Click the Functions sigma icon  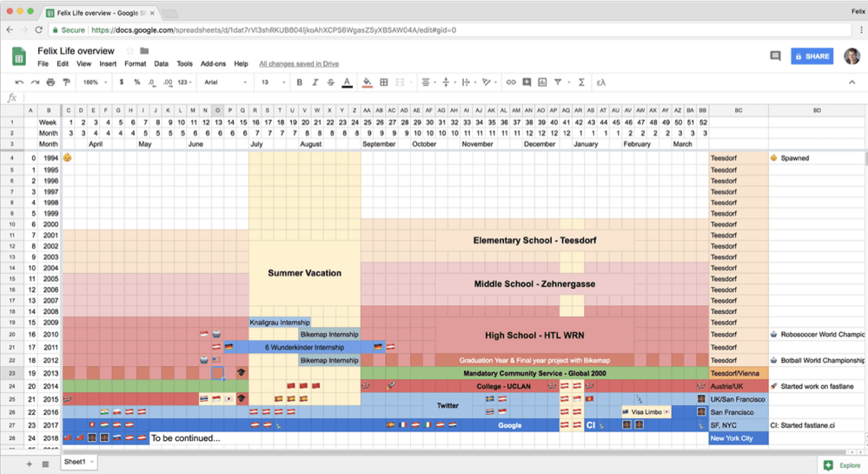pyautogui.click(x=581, y=83)
